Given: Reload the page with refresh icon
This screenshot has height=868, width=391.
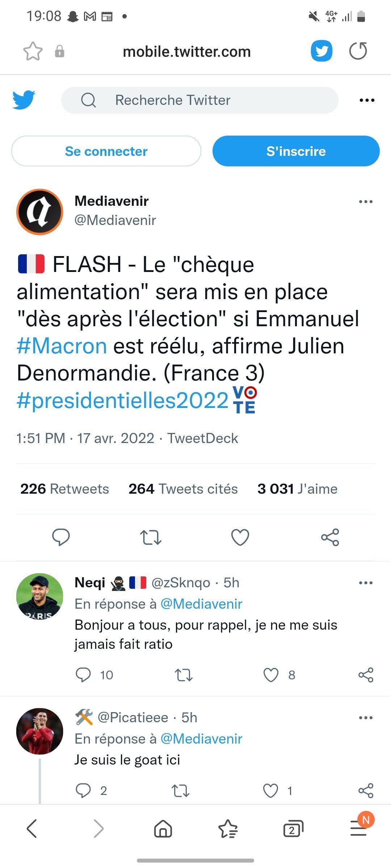Looking at the screenshot, I should pyautogui.click(x=358, y=51).
